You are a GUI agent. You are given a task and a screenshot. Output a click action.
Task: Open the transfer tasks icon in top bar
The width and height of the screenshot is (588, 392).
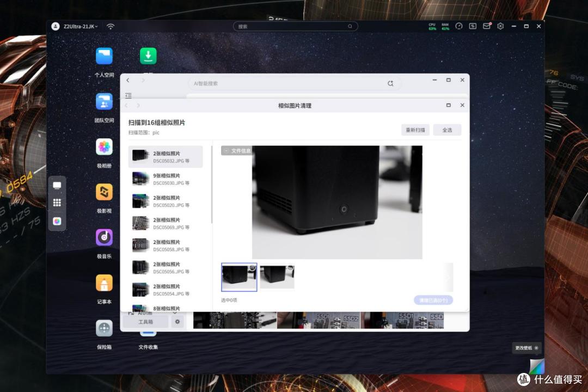473,26
